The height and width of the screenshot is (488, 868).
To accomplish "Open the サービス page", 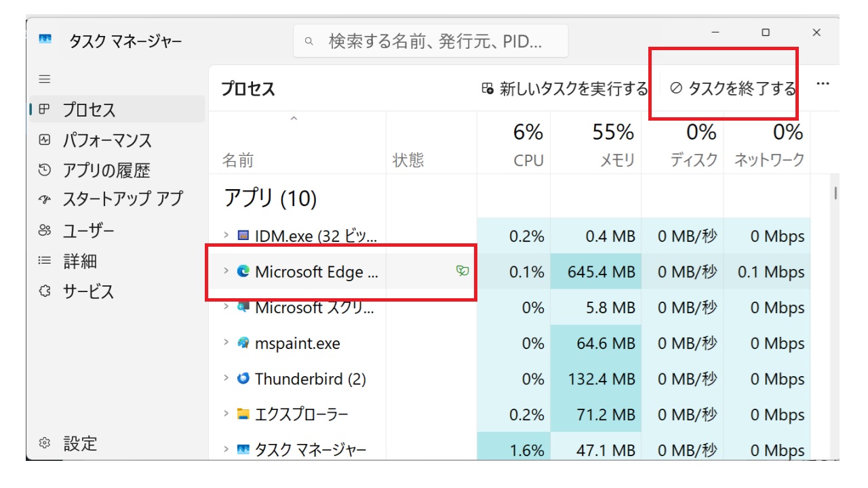I will (117, 291).
